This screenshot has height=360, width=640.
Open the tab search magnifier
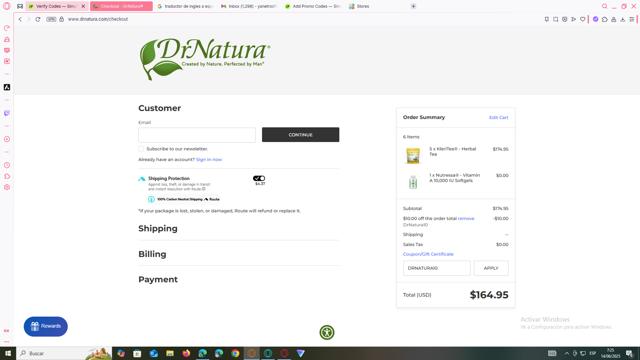tap(604, 6)
